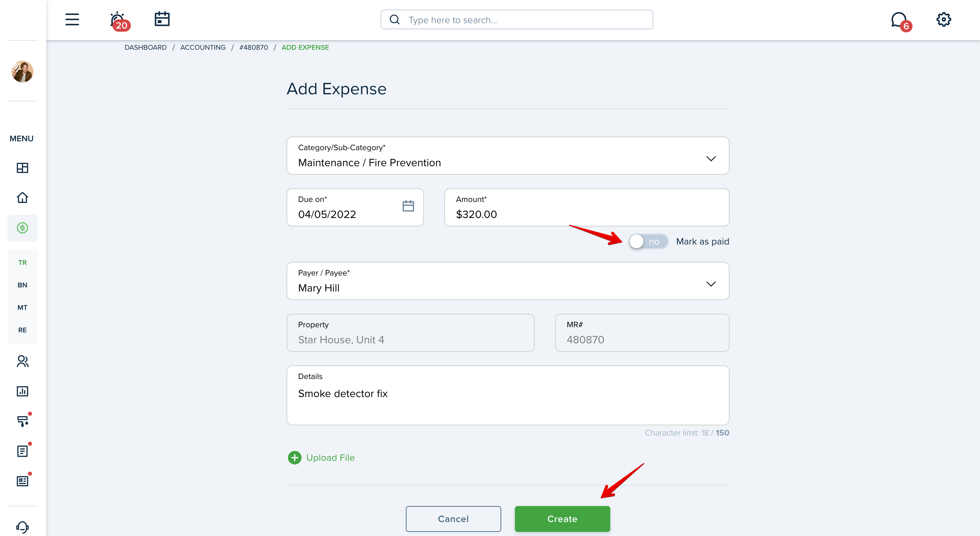Click the Upload File link

tap(330, 458)
